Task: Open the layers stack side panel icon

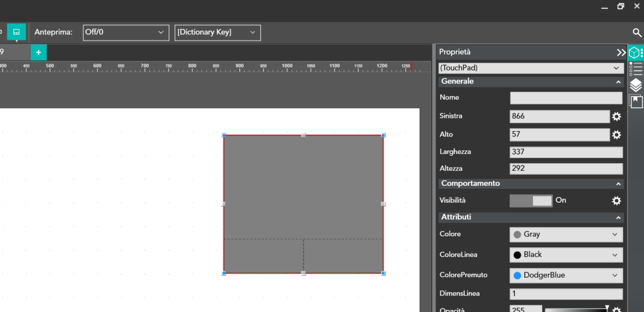Action: point(636,85)
